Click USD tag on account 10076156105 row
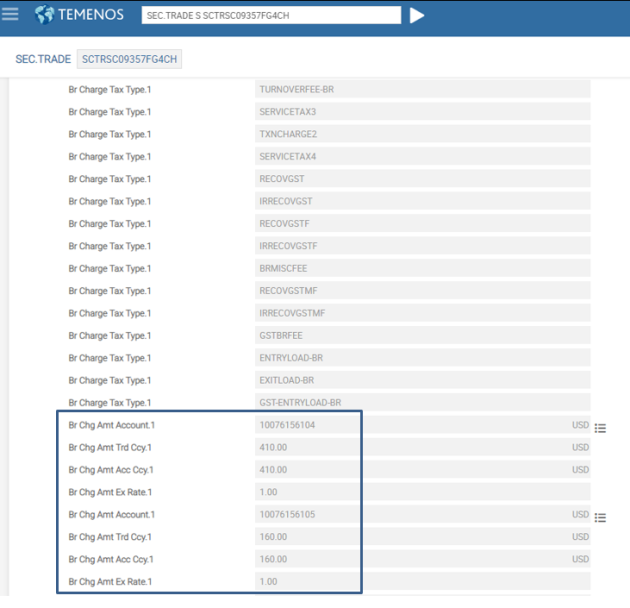The image size is (630, 608). (580, 514)
